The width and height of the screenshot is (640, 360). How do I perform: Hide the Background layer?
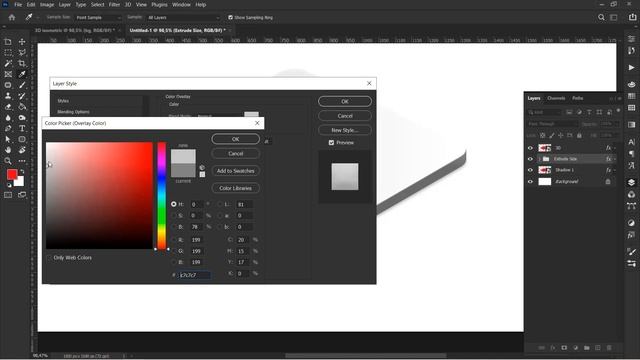[530, 182]
